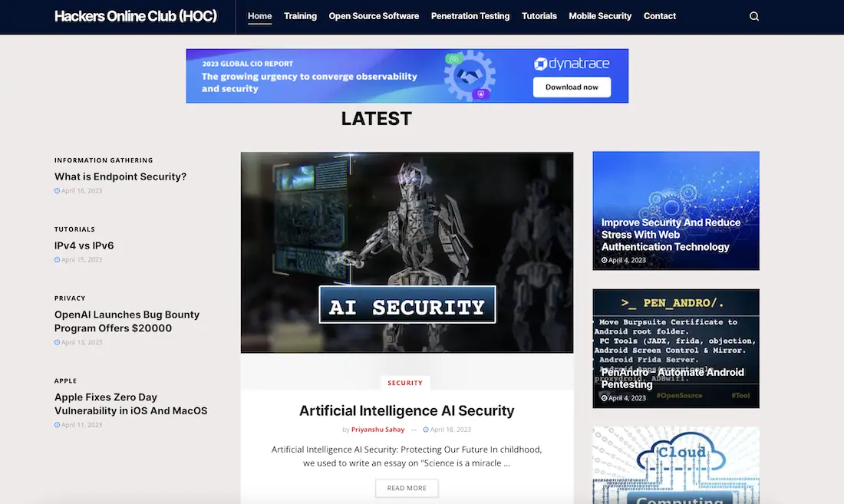Navigate to Mobile Security section
844x504 pixels.
tap(600, 16)
